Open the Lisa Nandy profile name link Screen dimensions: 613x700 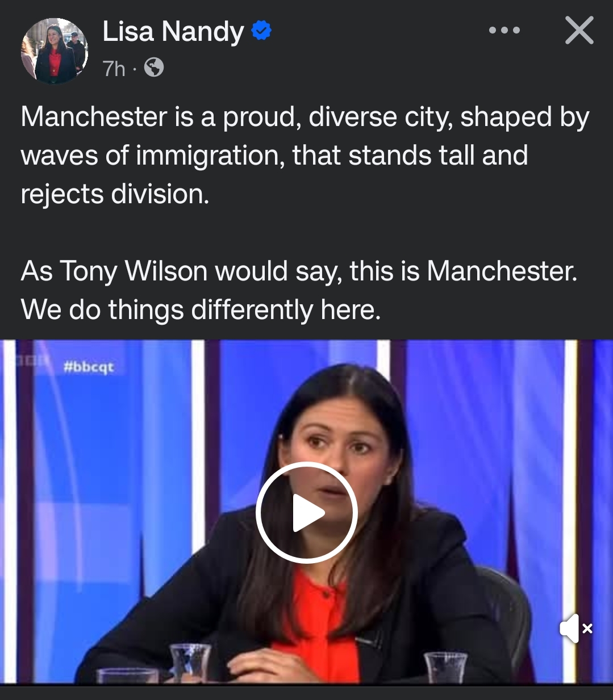point(173,32)
